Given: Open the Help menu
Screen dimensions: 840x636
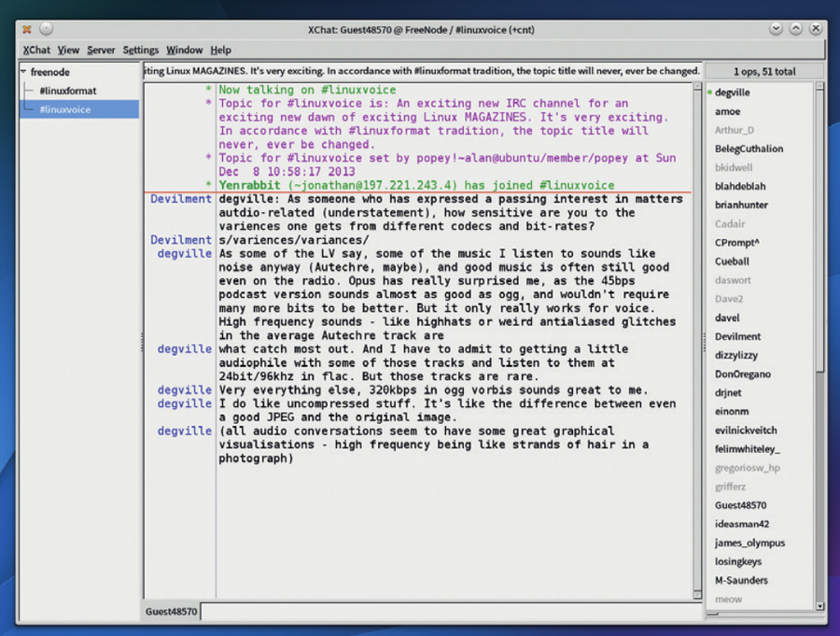Looking at the screenshot, I should coord(220,49).
